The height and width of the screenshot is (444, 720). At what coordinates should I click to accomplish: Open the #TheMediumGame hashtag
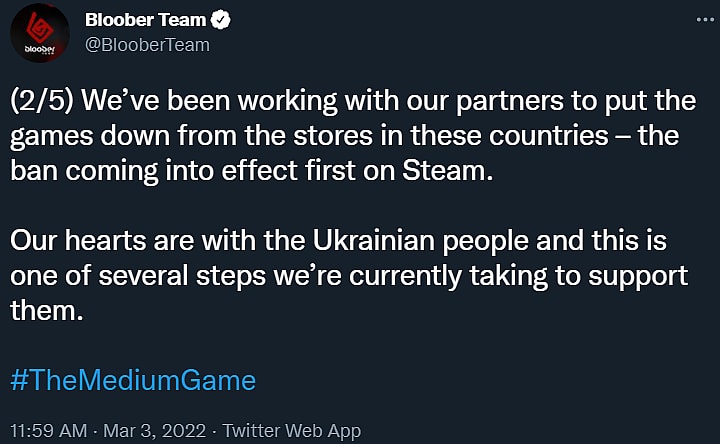132,380
